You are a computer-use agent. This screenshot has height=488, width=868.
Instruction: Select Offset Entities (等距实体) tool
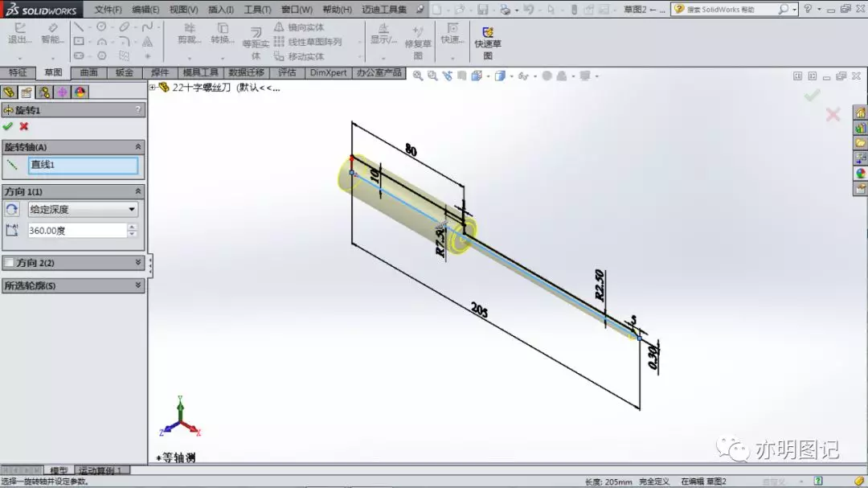click(x=256, y=43)
